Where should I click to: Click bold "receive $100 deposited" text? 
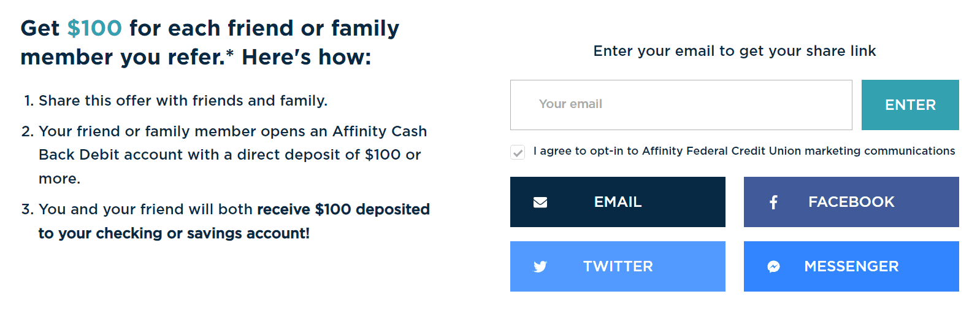pos(343,209)
